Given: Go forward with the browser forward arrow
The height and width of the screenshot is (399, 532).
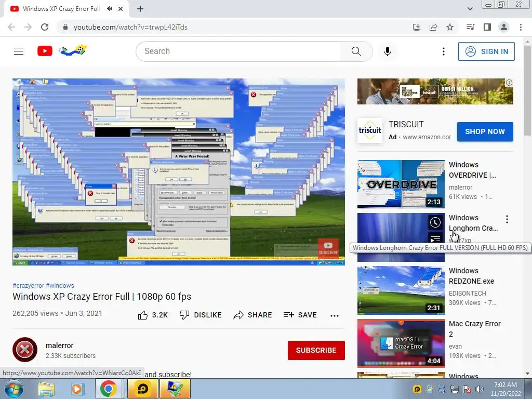Looking at the screenshot, I should pyautogui.click(x=28, y=27).
